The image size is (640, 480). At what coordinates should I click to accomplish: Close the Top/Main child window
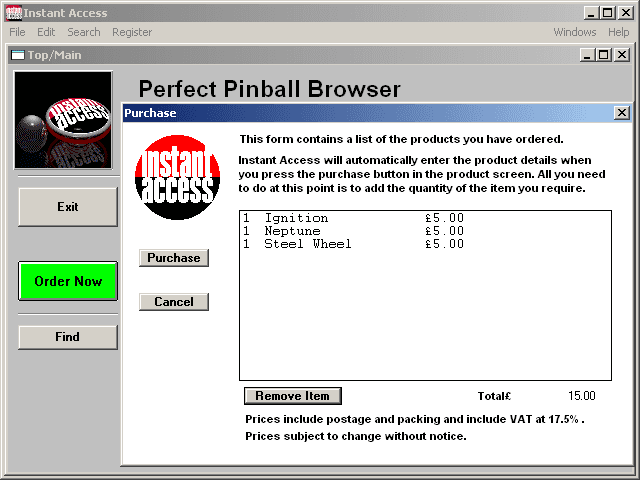[622, 55]
